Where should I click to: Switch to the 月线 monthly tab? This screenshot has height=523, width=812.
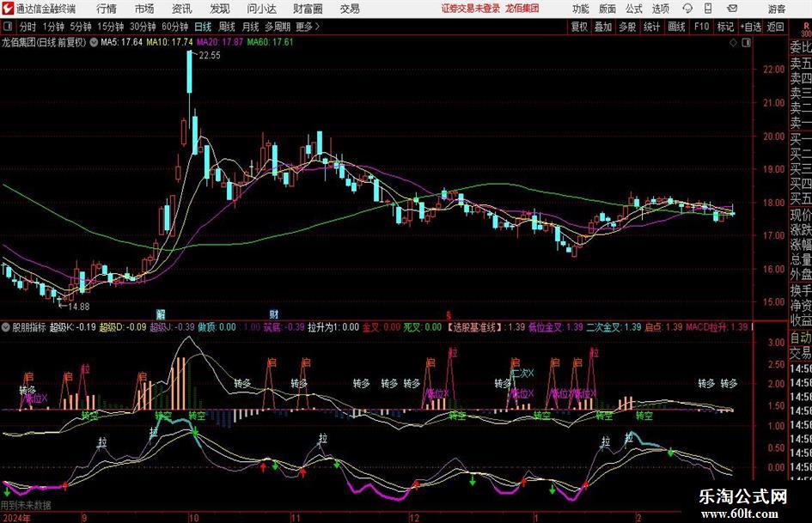pos(251,27)
